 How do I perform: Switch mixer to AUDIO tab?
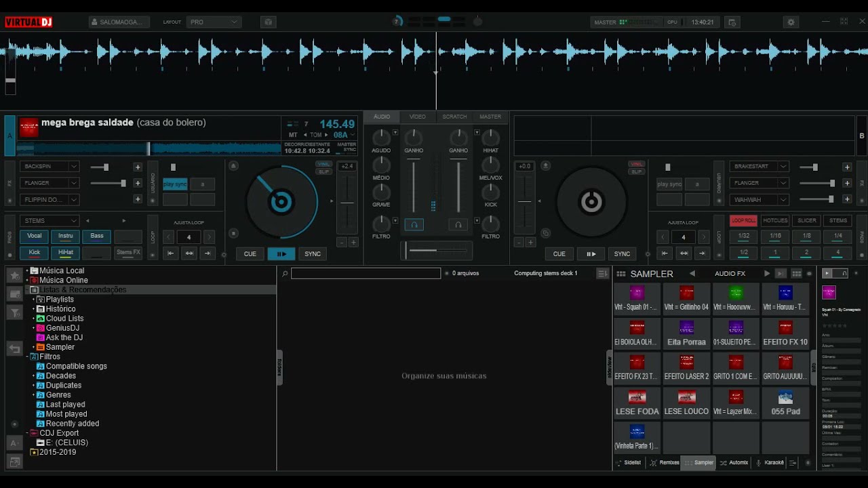pos(382,117)
